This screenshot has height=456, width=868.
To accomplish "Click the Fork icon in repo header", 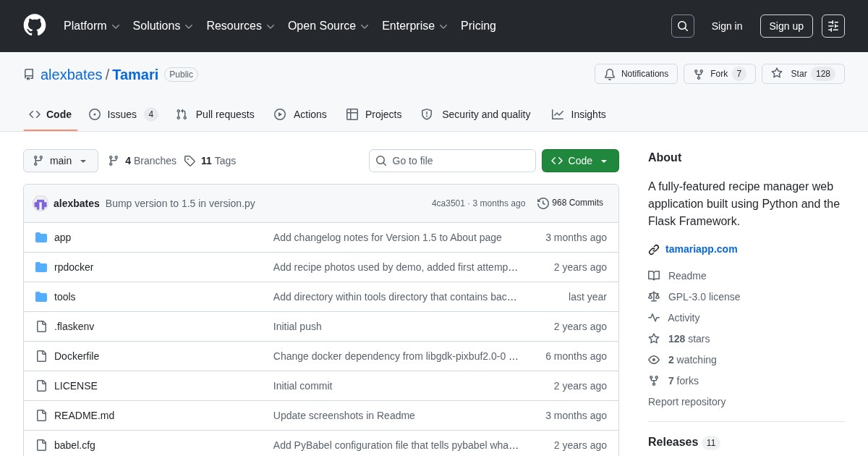I will tap(699, 74).
